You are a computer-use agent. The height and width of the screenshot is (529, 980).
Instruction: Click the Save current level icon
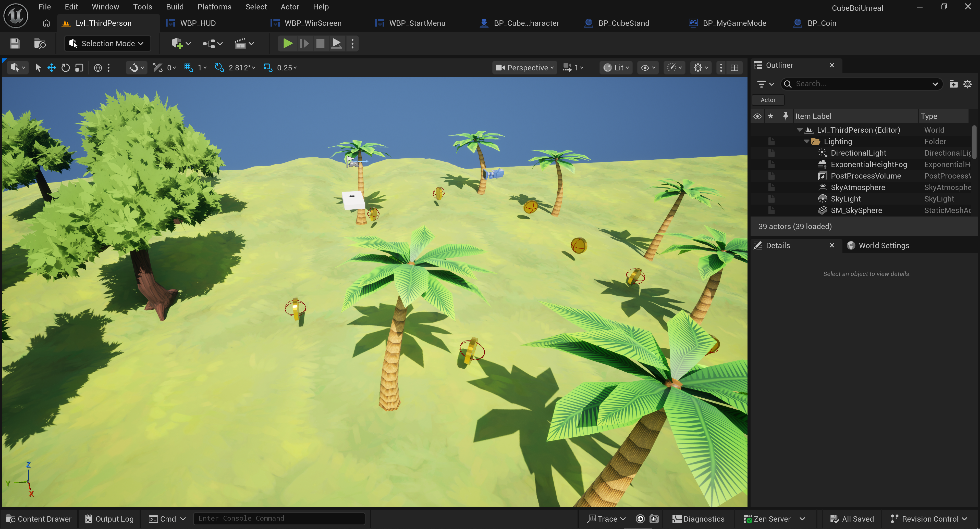point(15,43)
